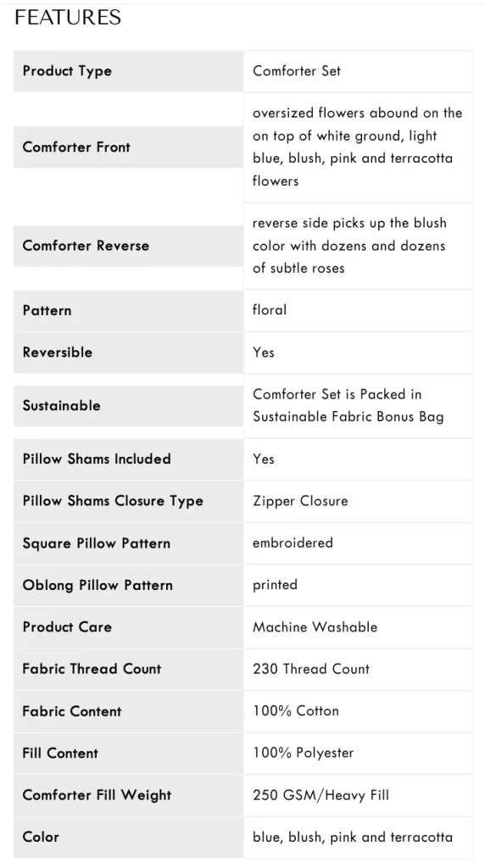Click the Sustainable Fabric Bonus Bag text
This screenshot has width=485, height=868.
coord(348,405)
